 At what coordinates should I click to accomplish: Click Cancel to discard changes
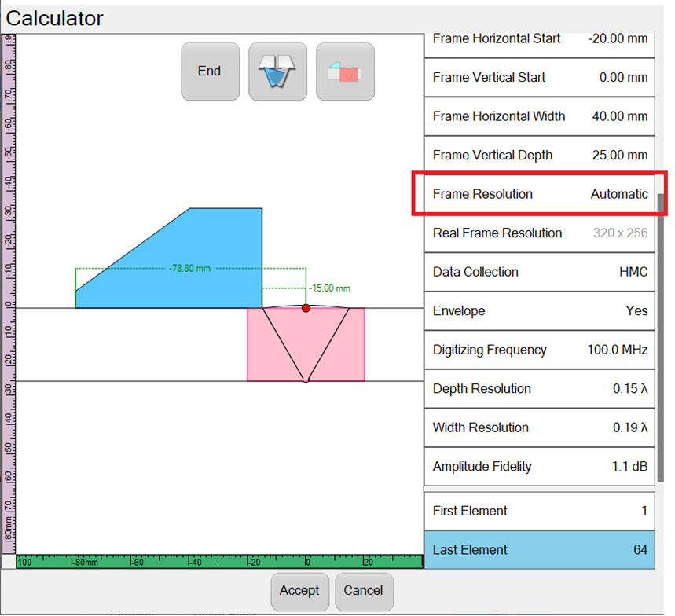click(364, 592)
